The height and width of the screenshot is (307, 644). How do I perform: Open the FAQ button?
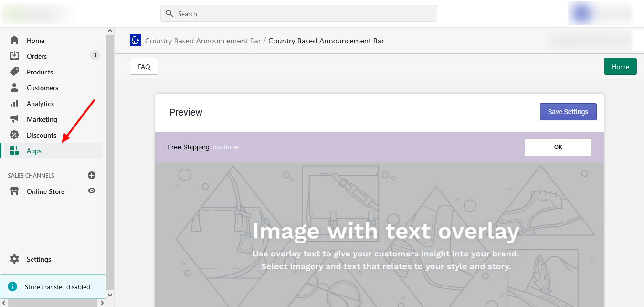[x=144, y=67]
